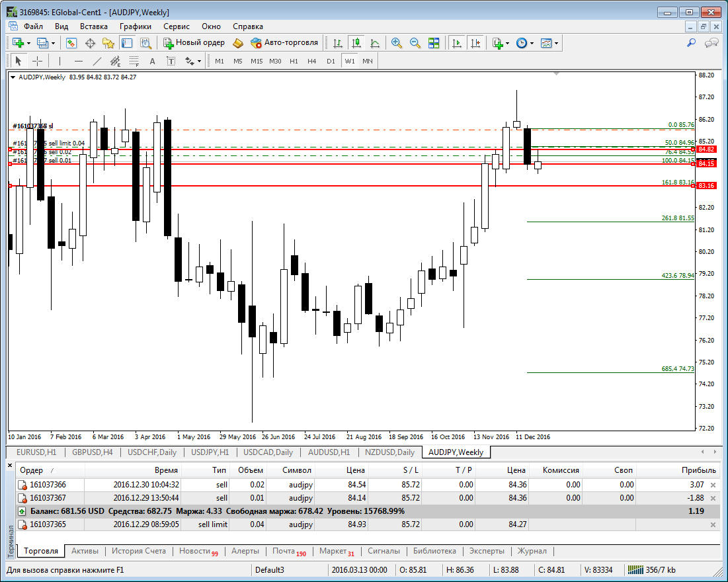The height and width of the screenshot is (582, 728).
Task: Open search with magnifier icon
Action: click(692, 43)
